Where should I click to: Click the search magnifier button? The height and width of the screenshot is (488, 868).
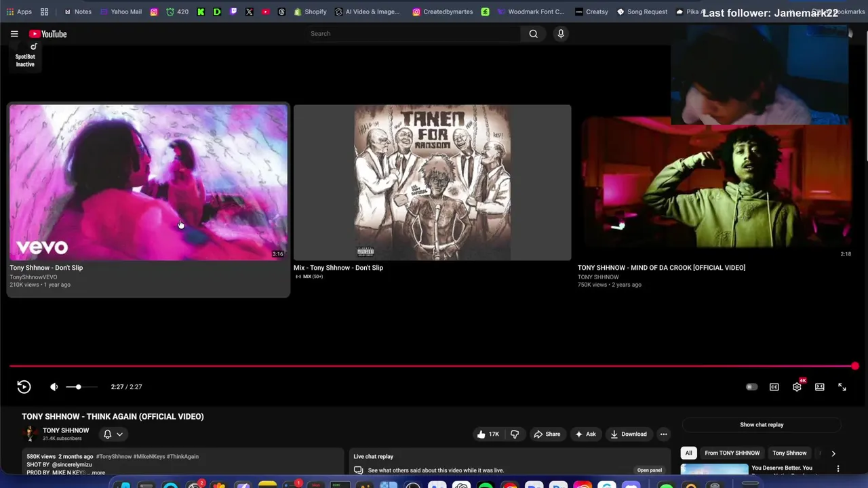534,34
